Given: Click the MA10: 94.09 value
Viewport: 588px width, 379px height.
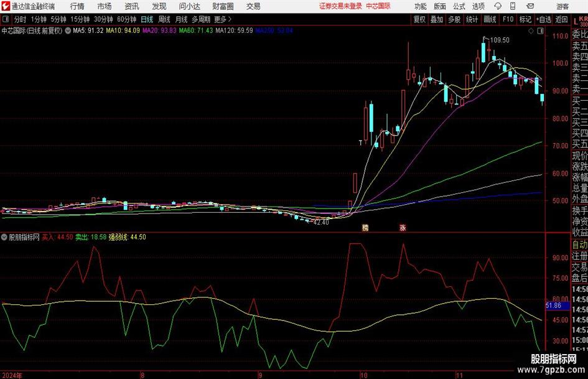Looking at the screenshot, I should click(123, 30).
